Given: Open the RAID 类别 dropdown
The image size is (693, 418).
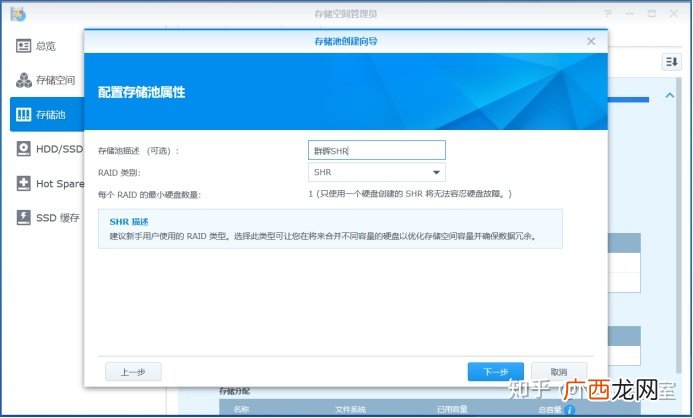Looking at the screenshot, I should click(x=377, y=172).
